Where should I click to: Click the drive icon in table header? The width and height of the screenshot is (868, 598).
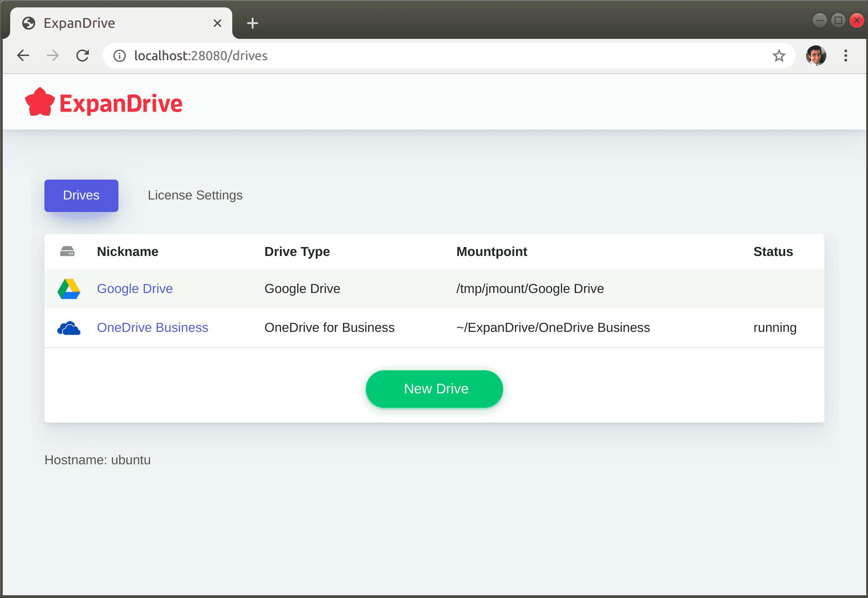coord(67,252)
